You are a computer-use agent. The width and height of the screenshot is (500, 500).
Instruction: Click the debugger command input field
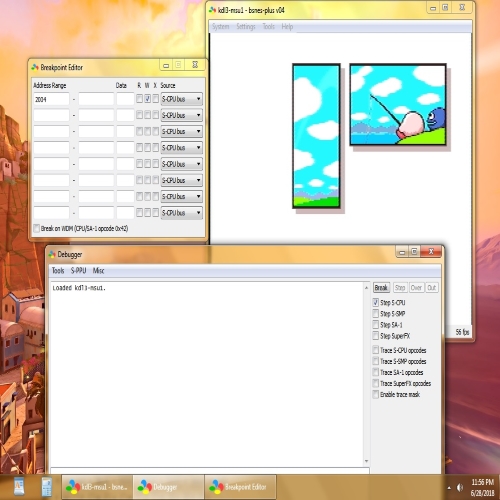click(x=210, y=470)
